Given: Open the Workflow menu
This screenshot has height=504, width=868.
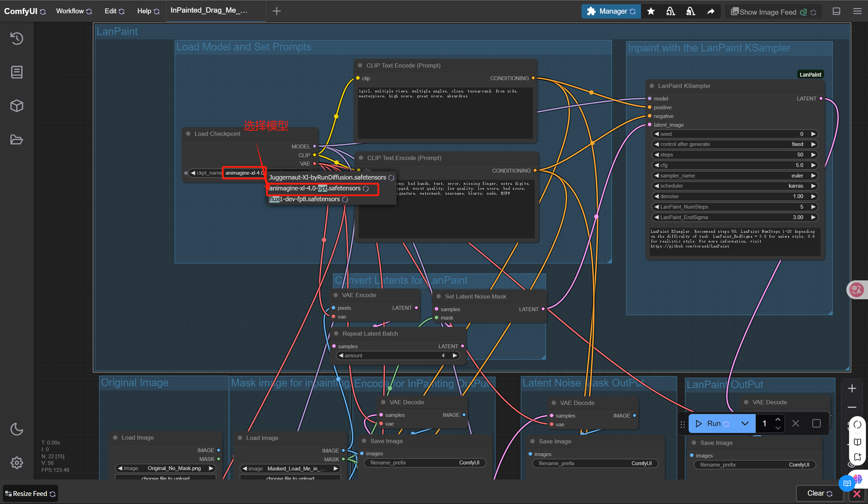Looking at the screenshot, I should (x=70, y=11).
